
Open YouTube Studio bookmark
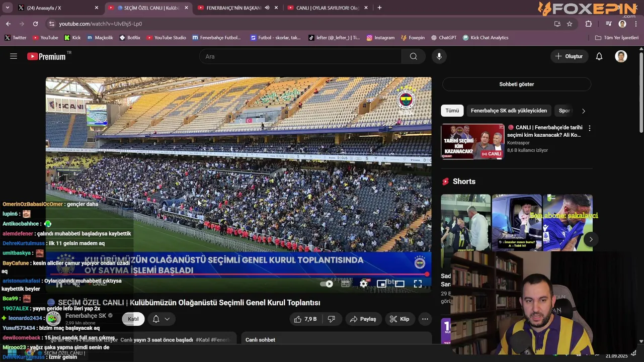click(166, 38)
